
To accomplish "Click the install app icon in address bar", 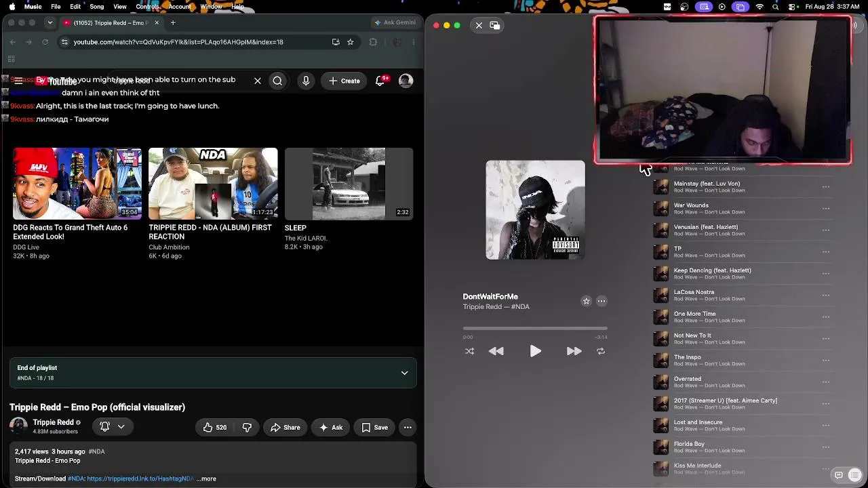I will pyautogui.click(x=336, y=42).
